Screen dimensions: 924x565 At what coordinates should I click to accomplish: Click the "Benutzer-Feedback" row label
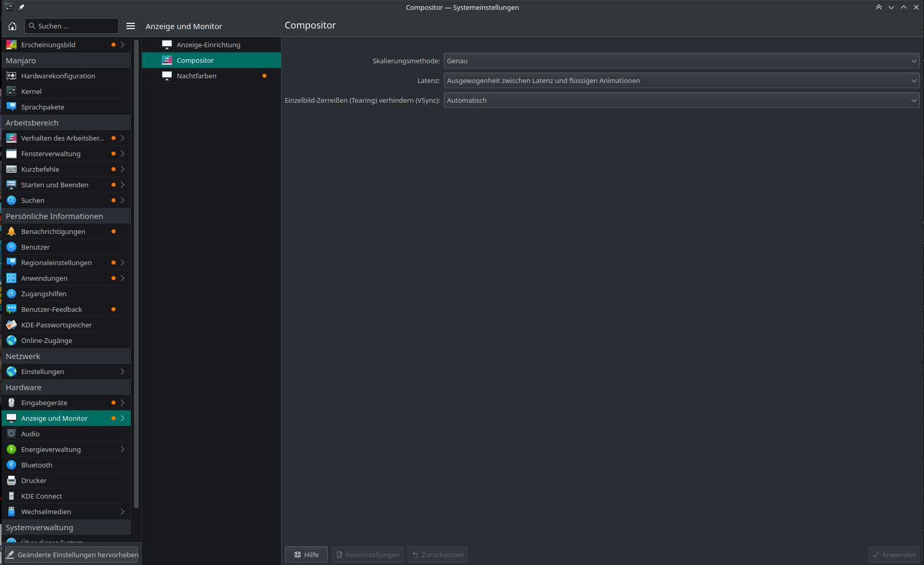[x=51, y=309]
